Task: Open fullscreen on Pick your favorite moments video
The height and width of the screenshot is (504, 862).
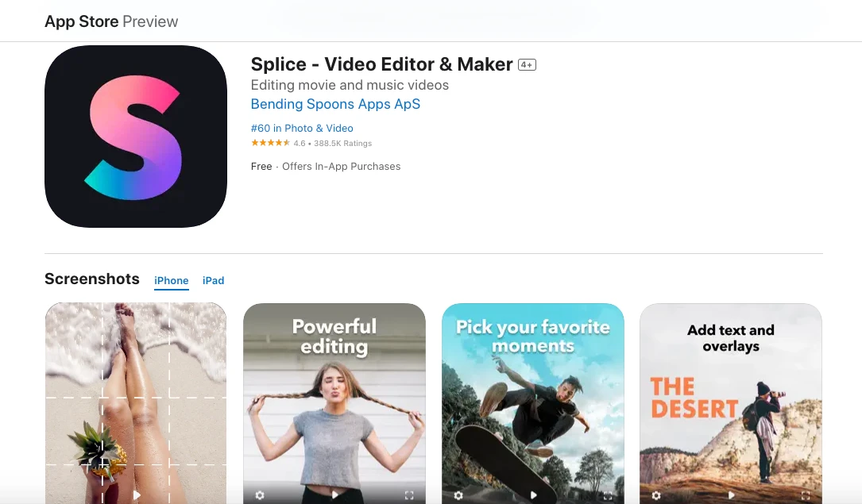Action: pos(608,495)
